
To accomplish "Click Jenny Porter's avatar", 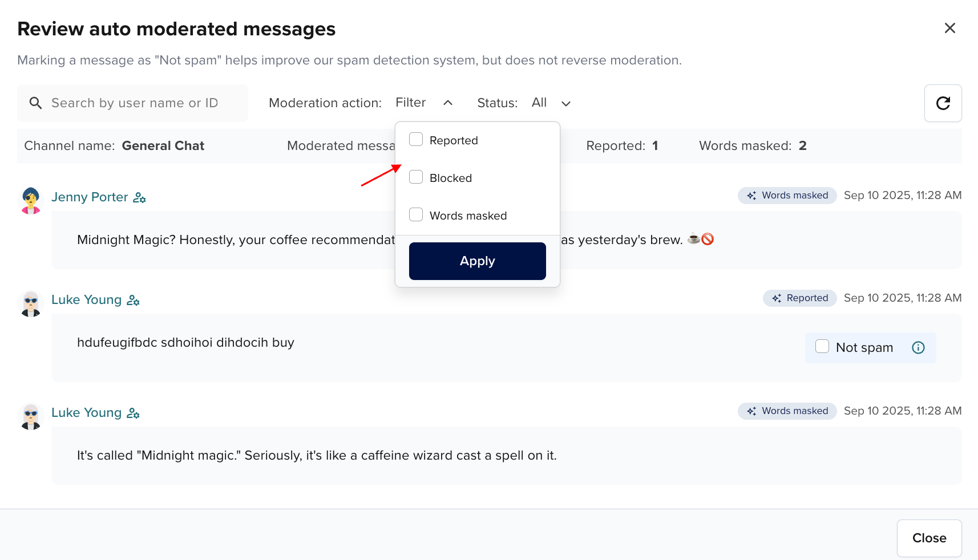I will (x=30, y=200).
